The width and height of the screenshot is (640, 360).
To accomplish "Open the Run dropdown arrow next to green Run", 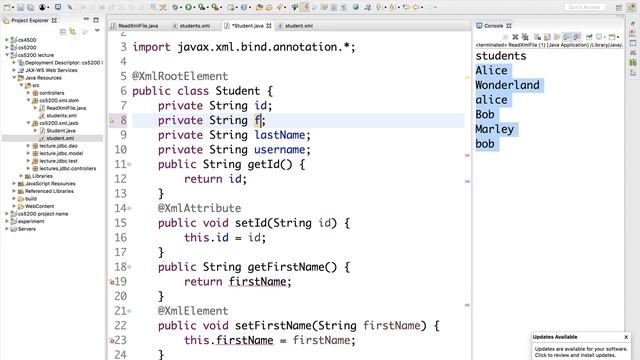I will click(x=194, y=7).
